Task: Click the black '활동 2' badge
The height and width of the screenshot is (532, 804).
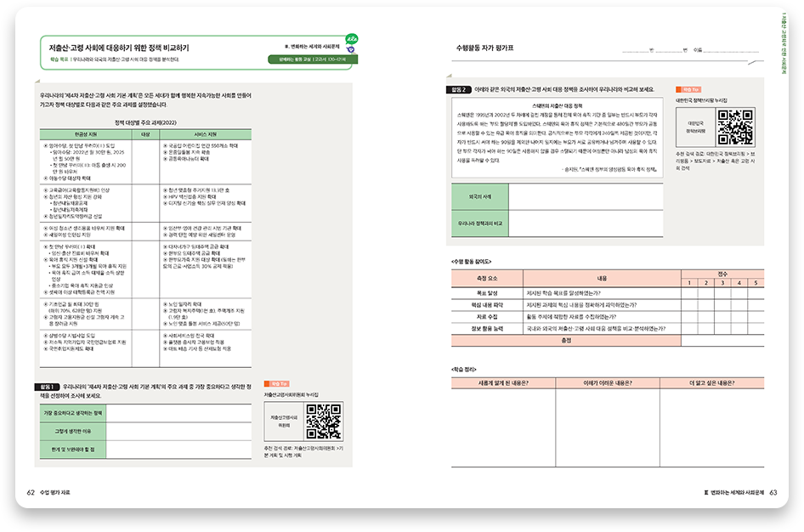Action: (458, 90)
